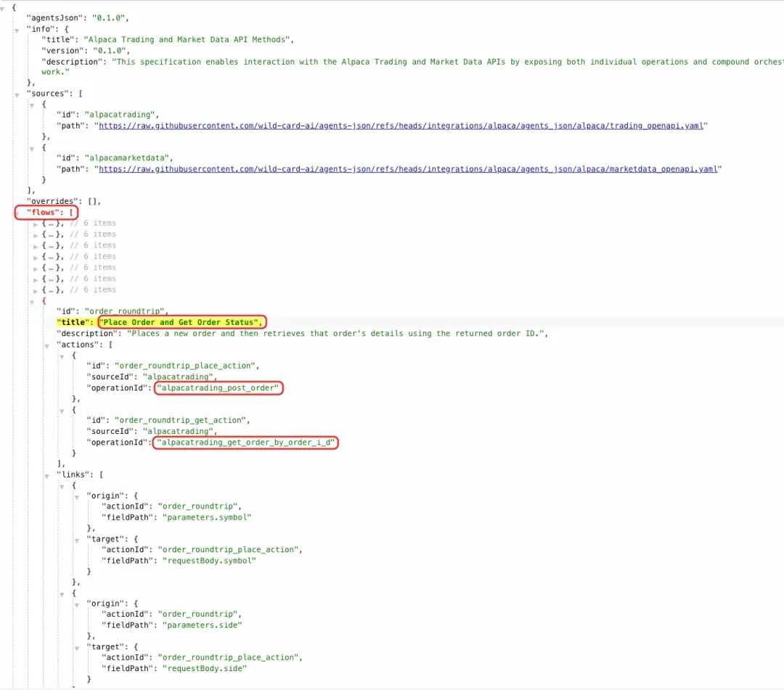Select the alpacatrading_post_order operationId value
Image resolution: width=784 pixels, height=690 pixels.
point(218,388)
